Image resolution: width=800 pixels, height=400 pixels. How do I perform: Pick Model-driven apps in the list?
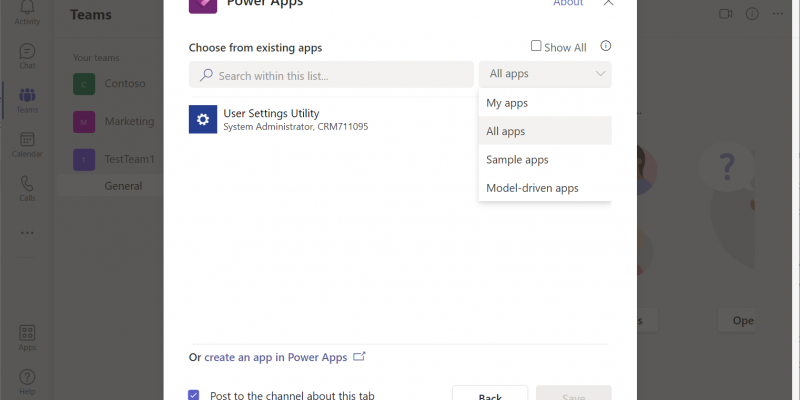pyautogui.click(x=532, y=188)
